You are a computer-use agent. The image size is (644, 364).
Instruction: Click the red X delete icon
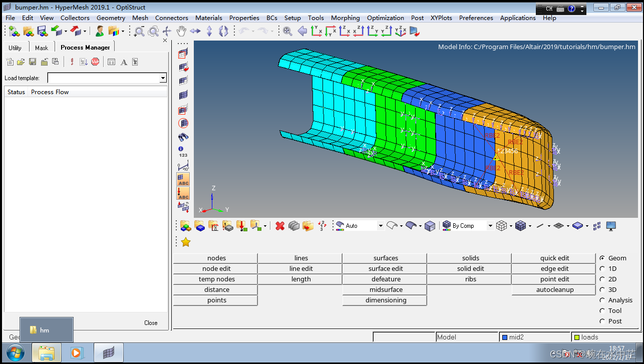pyautogui.click(x=280, y=226)
